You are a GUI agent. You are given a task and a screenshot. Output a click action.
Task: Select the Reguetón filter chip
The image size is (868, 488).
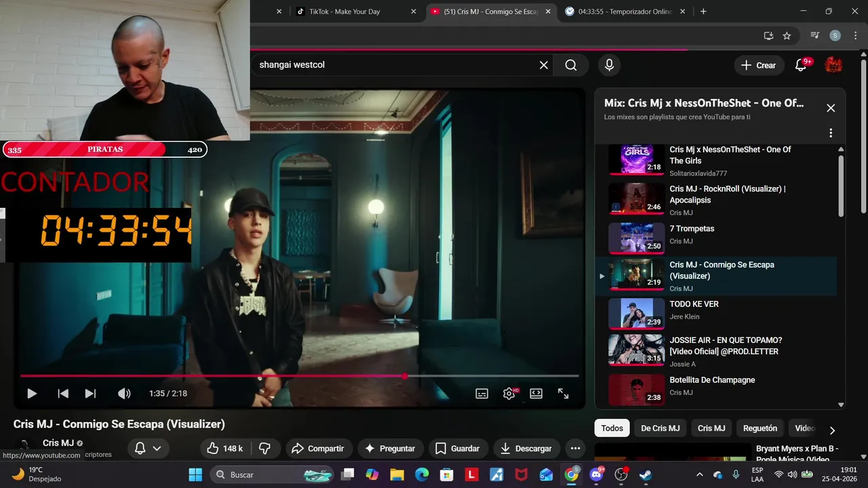[x=760, y=428]
